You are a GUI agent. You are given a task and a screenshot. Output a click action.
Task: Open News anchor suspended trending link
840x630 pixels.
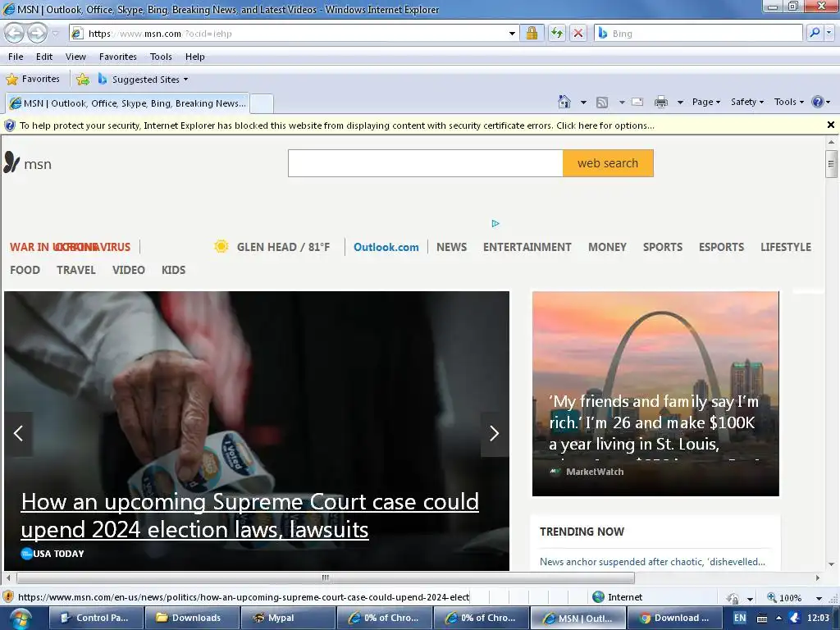pyautogui.click(x=652, y=561)
